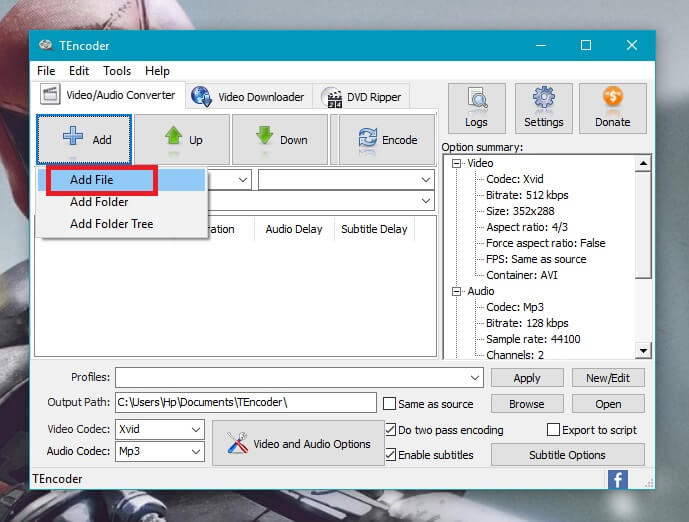Open the wide combo box beside the Add menu
The width and height of the screenshot is (689, 522).
coord(346,179)
